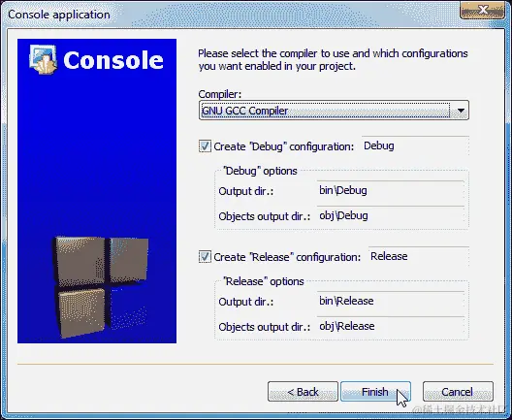This screenshot has height=420, width=512.
Task: Click the "Release" options group label
Action: pyautogui.click(x=263, y=281)
